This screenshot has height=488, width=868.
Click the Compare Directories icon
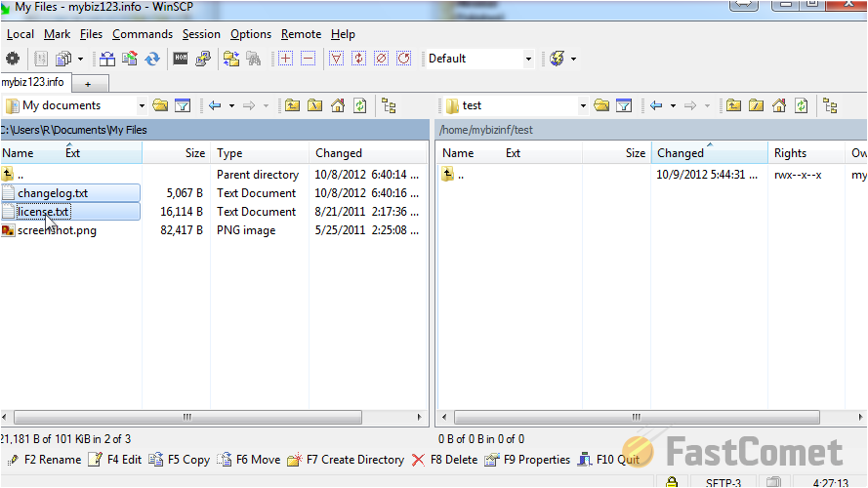tap(107, 59)
